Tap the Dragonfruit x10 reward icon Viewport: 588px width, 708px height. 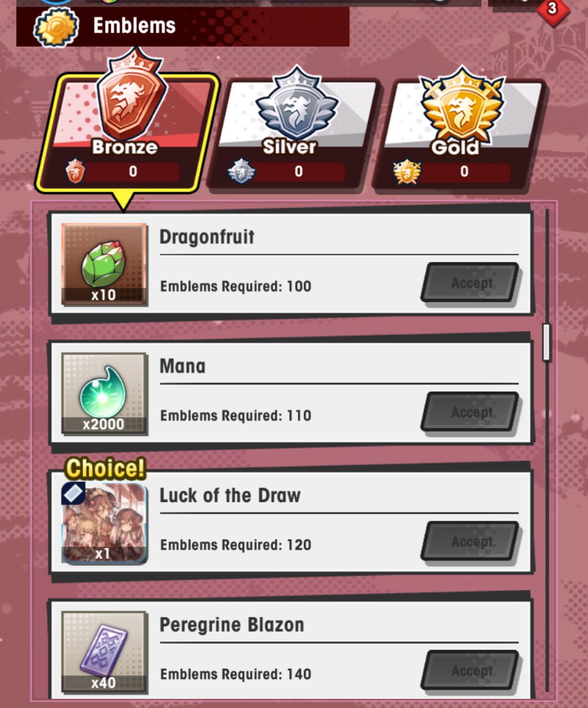click(x=104, y=264)
